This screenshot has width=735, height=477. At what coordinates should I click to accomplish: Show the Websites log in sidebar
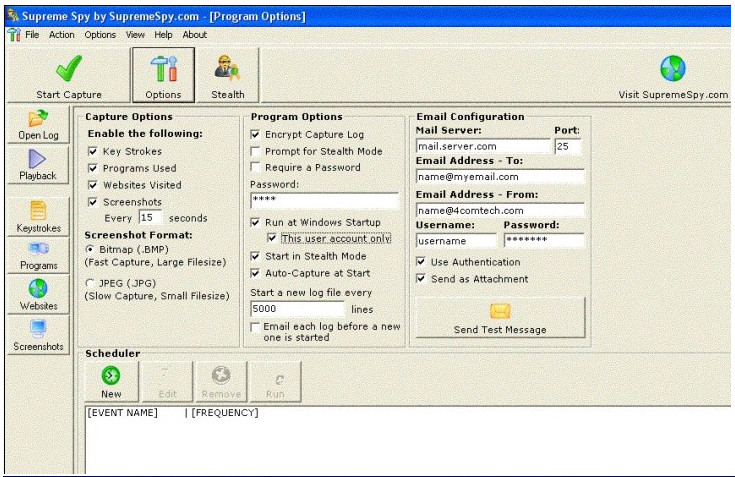click(x=38, y=295)
